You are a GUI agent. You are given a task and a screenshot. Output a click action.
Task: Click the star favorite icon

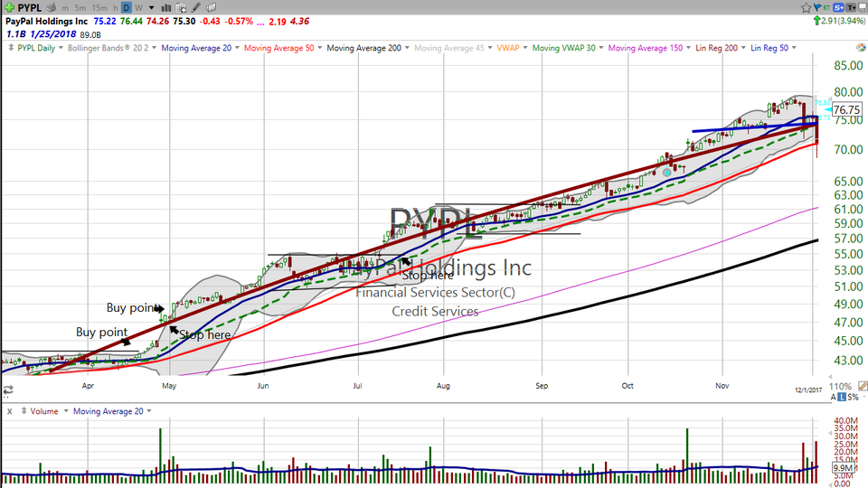tap(806, 7)
